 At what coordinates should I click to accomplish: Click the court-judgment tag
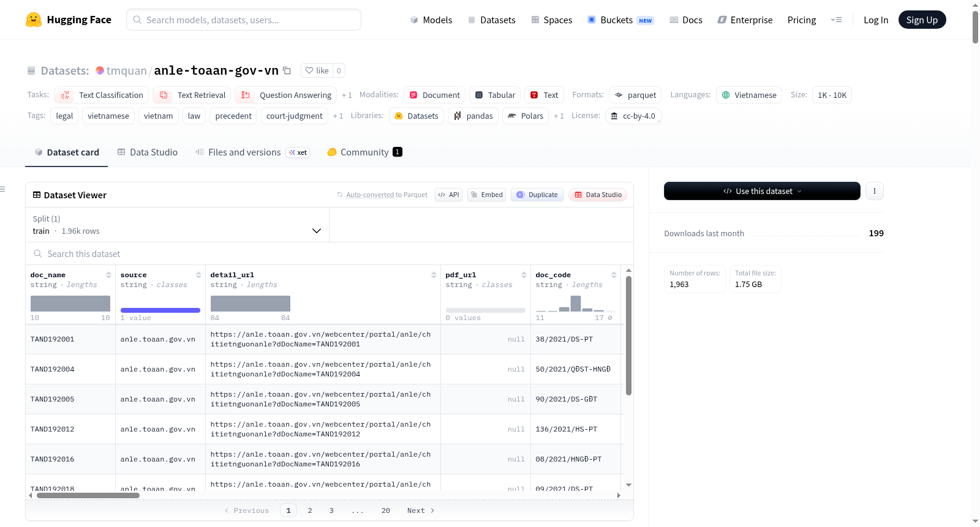point(295,116)
